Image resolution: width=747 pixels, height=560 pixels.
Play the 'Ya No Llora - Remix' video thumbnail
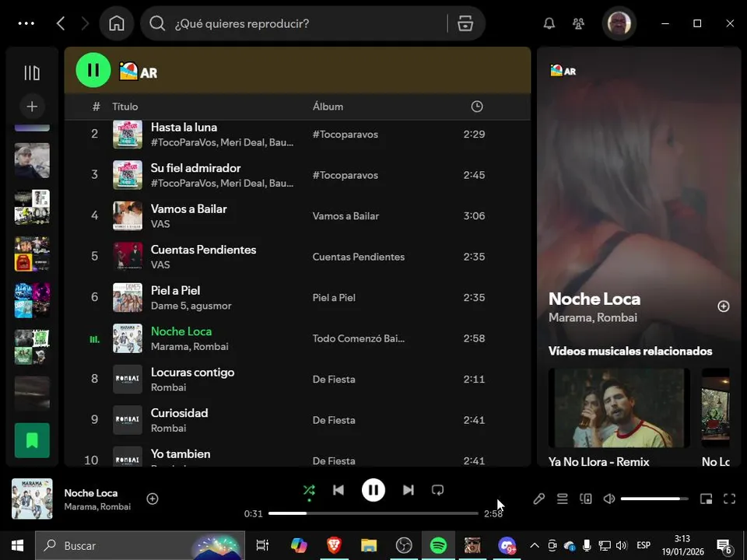[619, 408]
